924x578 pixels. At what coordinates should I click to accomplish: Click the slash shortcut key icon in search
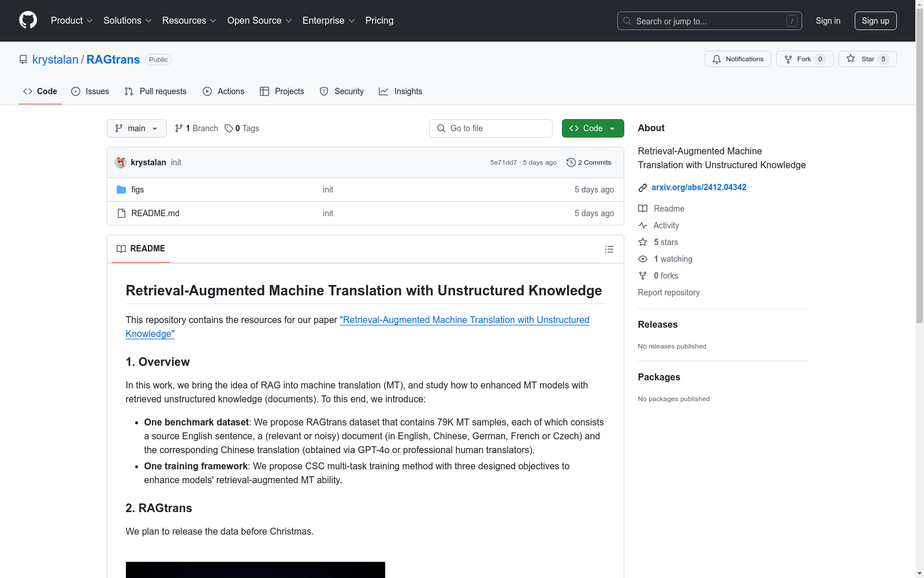tap(792, 21)
